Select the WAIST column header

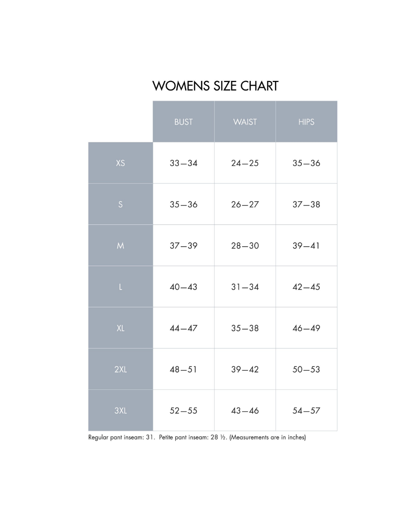tap(245, 122)
